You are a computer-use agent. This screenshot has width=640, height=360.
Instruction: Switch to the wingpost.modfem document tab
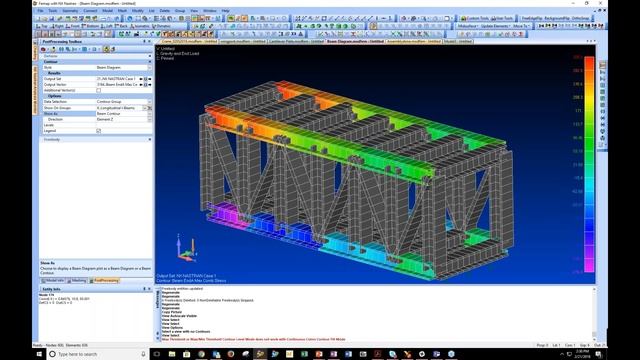tap(243, 41)
